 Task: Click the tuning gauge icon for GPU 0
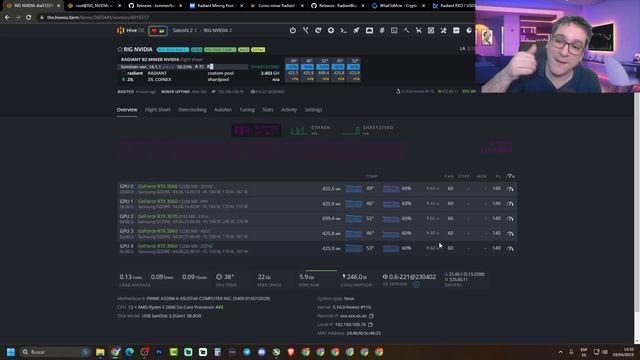(510, 189)
